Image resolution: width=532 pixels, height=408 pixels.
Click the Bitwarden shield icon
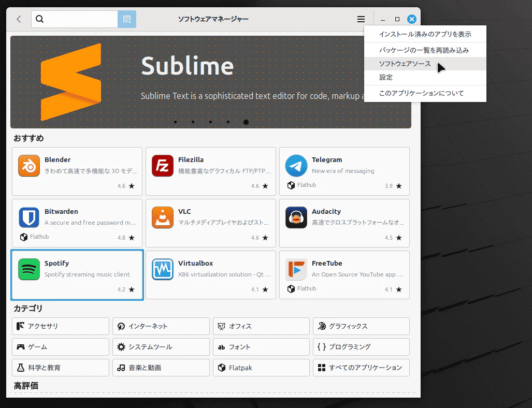click(x=29, y=217)
